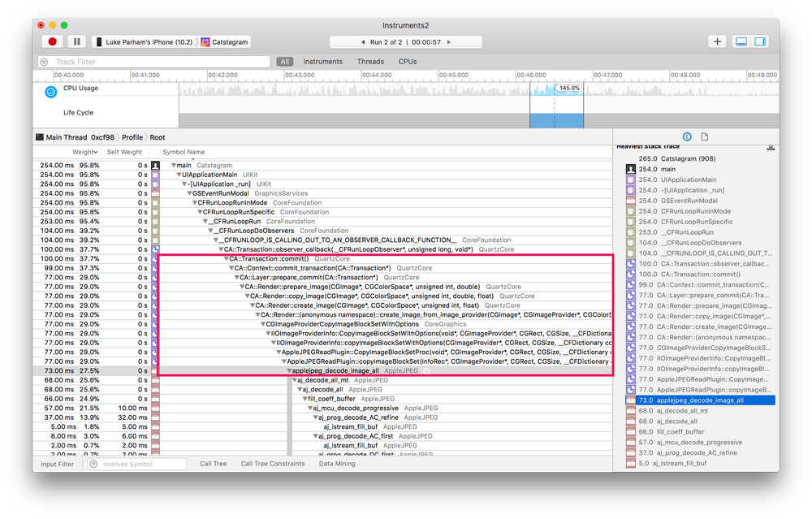Sort by the Self Weight column header
This screenshot has width=812, height=519.
coord(124,152)
